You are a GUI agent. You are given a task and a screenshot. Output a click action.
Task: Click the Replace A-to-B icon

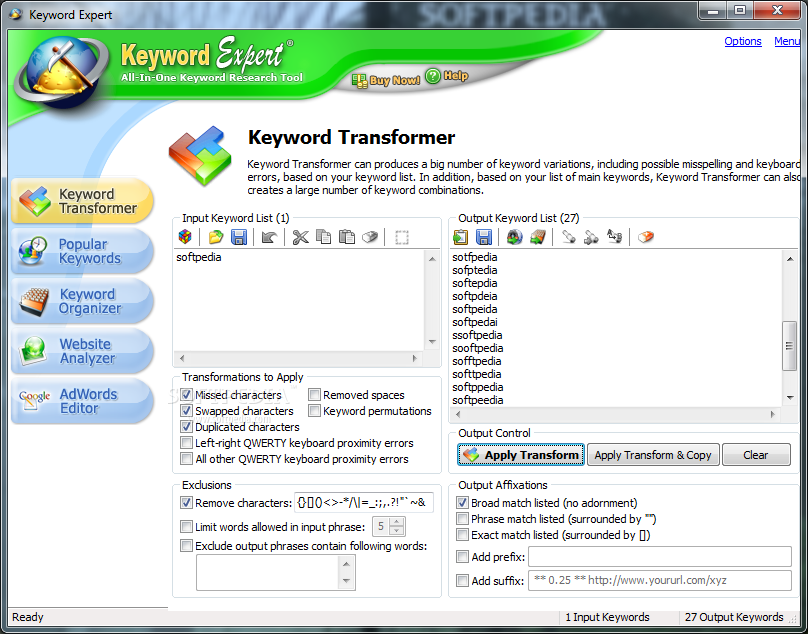pyautogui.click(x=614, y=237)
